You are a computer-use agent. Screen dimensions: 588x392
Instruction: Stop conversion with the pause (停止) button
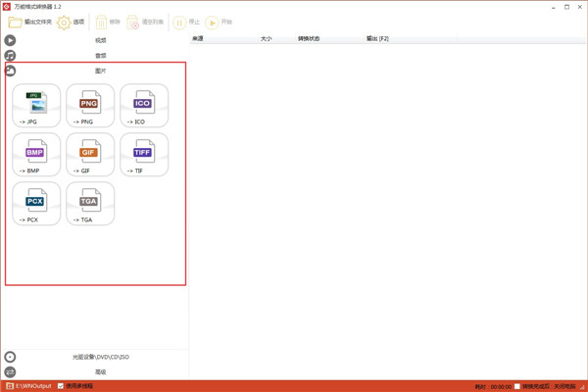point(186,23)
